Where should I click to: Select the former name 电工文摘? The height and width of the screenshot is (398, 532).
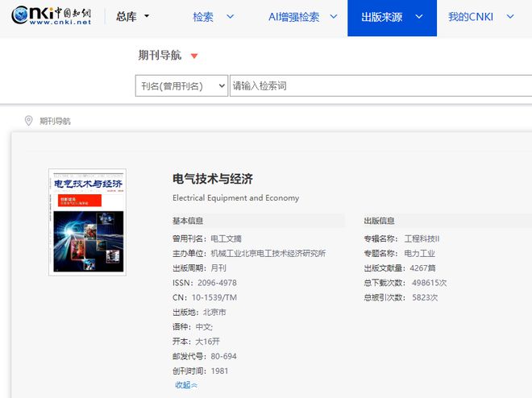point(226,238)
